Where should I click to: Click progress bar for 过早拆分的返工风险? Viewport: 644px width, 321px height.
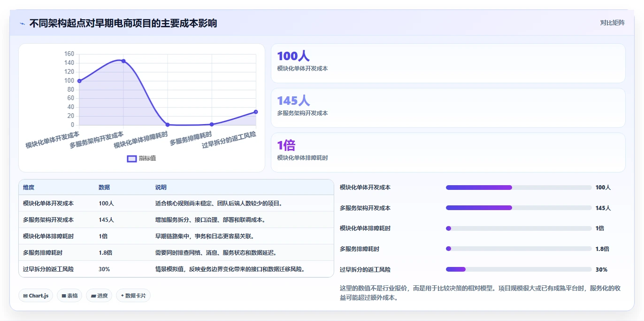pyautogui.click(x=519, y=269)
